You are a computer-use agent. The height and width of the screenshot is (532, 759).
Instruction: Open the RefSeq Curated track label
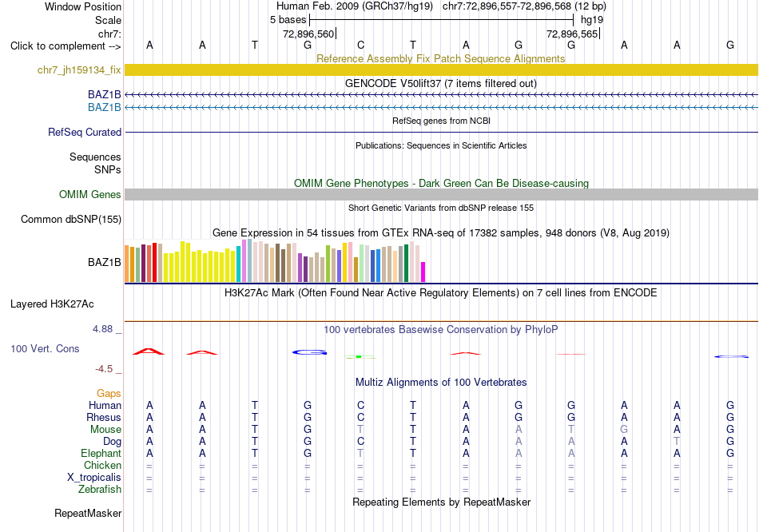pyautogui.click(x=84, y=132)
